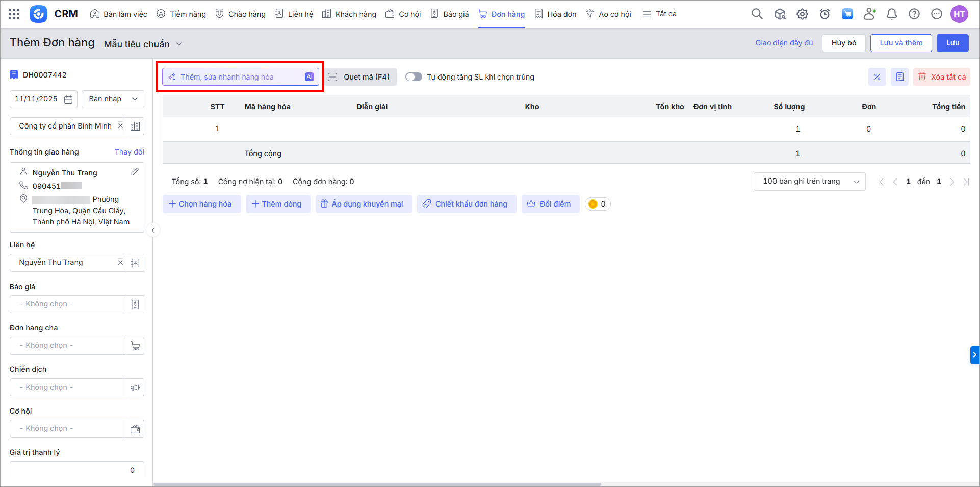980x487 pixels.
Task: Click the Thêm, sửa nhanh hàng hóa field
Action: coord(240,77)
